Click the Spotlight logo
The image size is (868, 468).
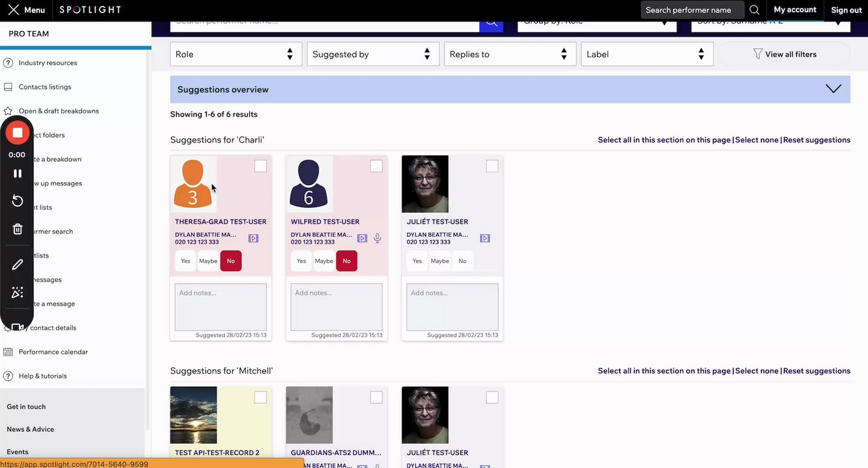pyautogui.click(x=90, y=10)
